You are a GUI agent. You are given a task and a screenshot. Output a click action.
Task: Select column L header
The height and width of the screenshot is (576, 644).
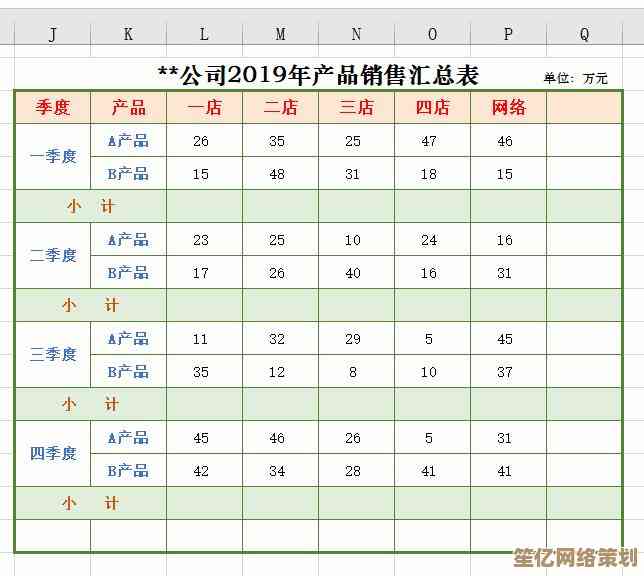point(204,35)
